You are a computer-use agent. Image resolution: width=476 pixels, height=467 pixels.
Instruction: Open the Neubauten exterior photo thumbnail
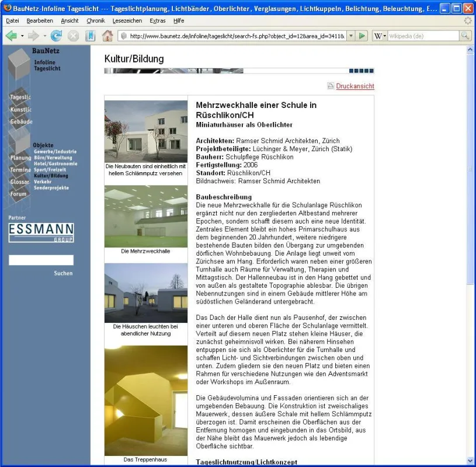[145, 131]
